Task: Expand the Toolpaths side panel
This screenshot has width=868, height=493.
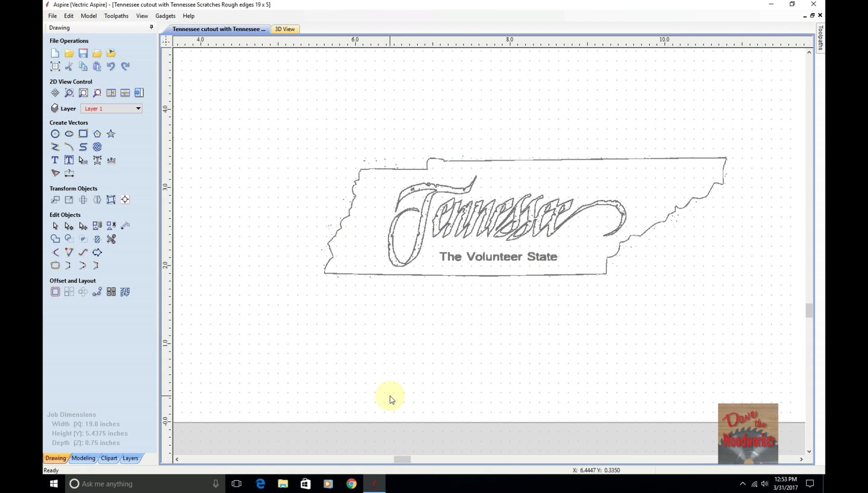Action: click(x=820, y=38)
